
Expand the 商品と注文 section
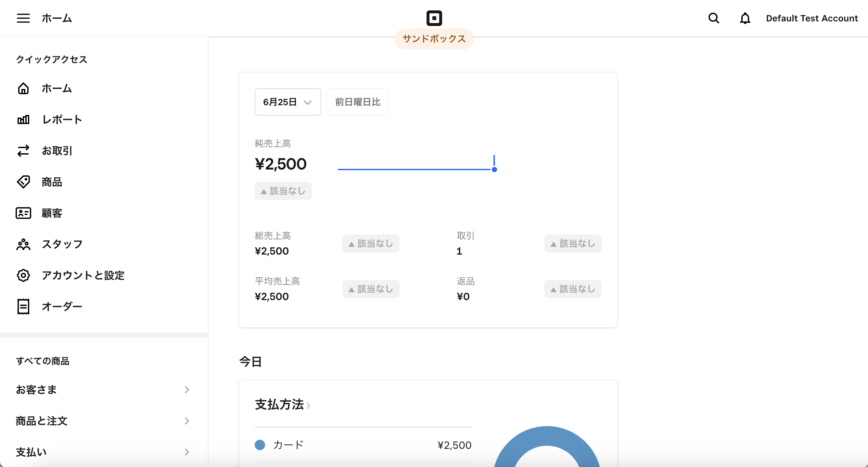tap(103, 421)
